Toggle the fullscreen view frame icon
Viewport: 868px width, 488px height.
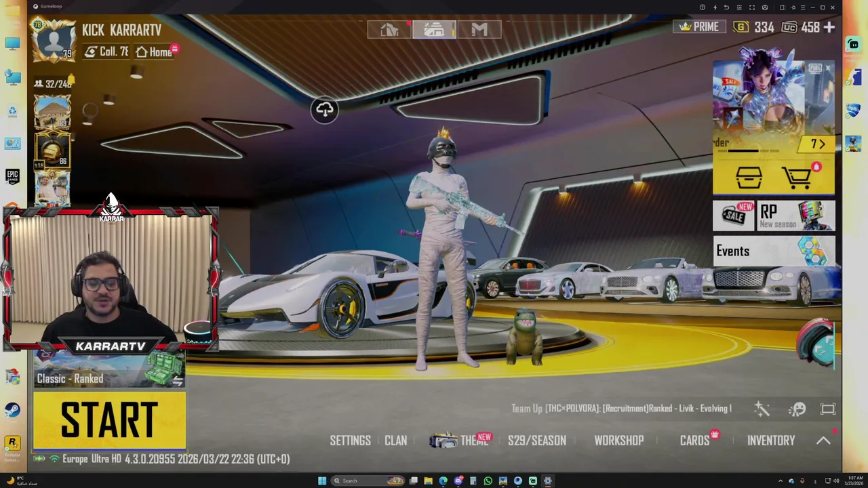pos(828,409)
